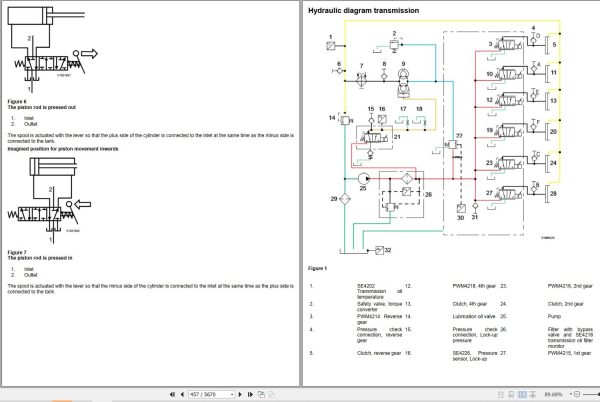Click the text 'The piston rod is pressed in'
The height and width of the screenshot is (402, 600).
pos(40,258)
